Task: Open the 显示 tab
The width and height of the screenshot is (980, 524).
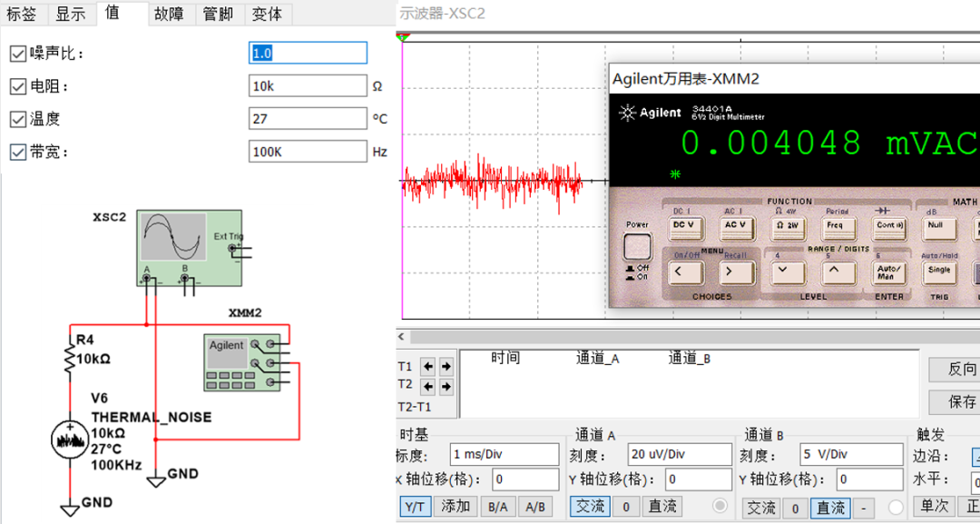Action: (71, 13)
